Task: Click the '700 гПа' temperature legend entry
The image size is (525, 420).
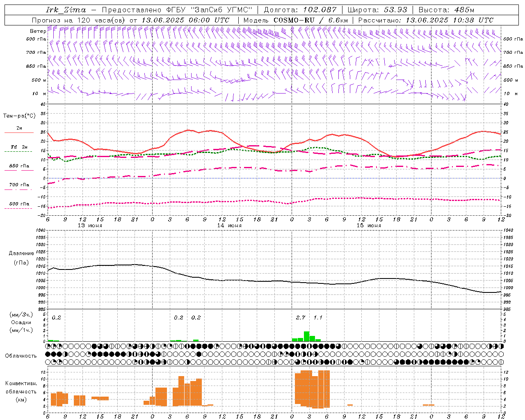Action: coord(19,185)
